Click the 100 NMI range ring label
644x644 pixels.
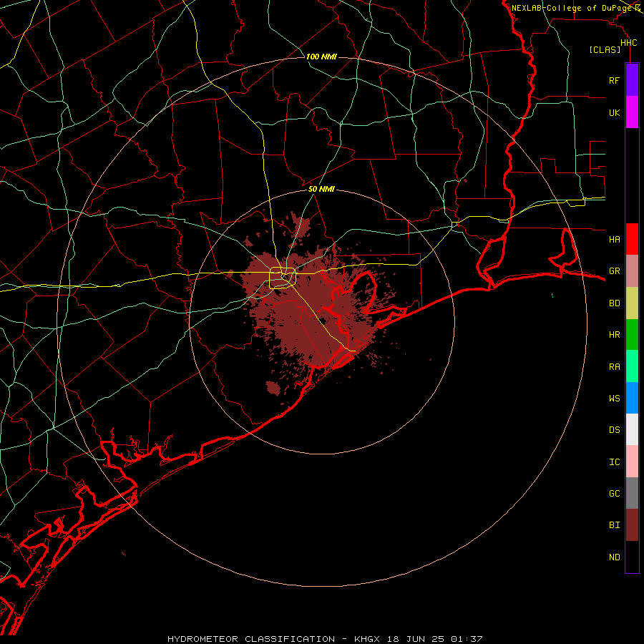tap(321, 57)
